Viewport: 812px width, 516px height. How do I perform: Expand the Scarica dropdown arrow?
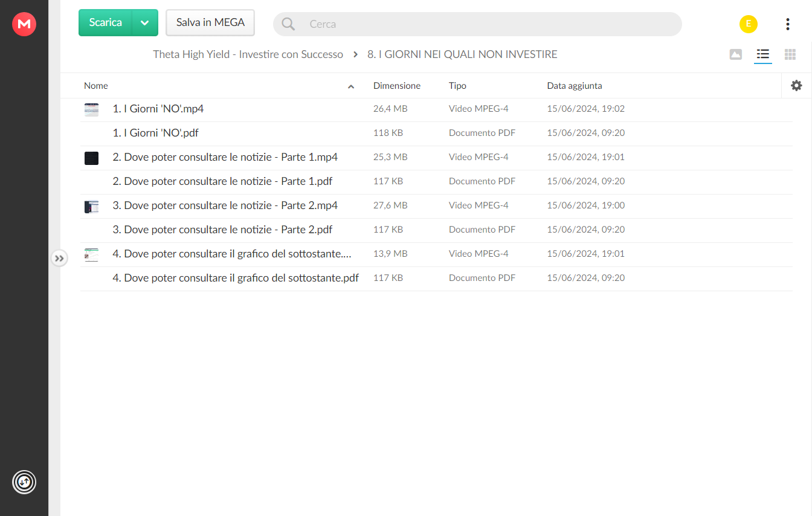pyautogui.click(x=144, y=23)
